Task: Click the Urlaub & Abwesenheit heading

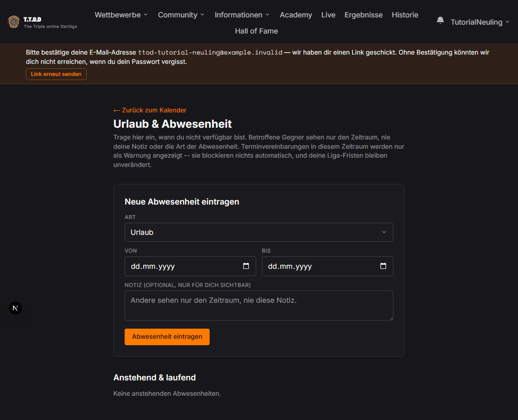Action: click(172, 124)
